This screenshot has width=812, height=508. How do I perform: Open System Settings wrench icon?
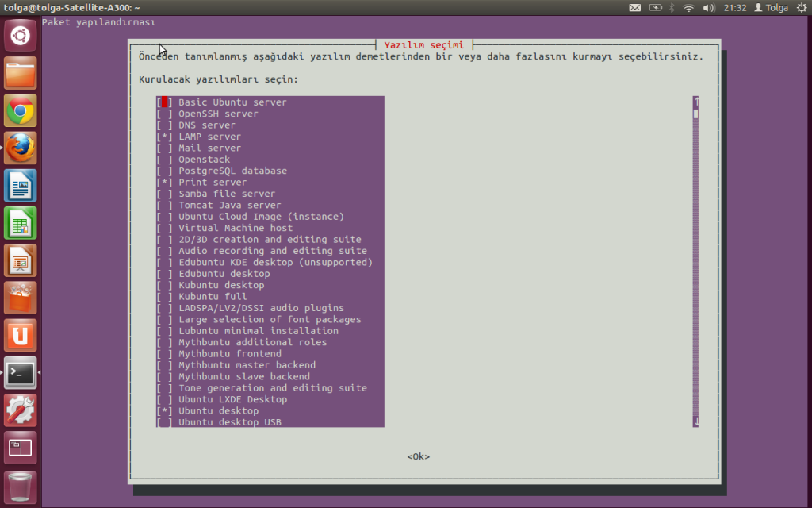point(20,410)
